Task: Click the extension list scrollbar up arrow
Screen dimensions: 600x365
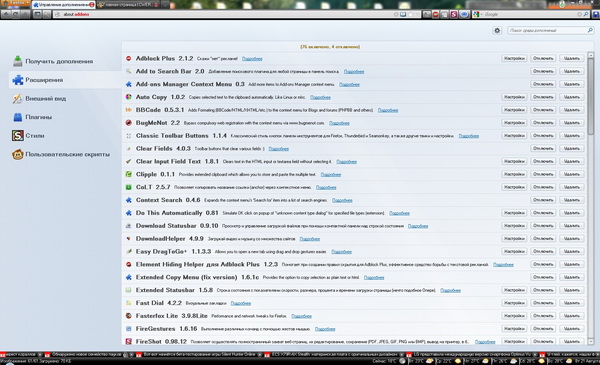Action: click(590, 55)
